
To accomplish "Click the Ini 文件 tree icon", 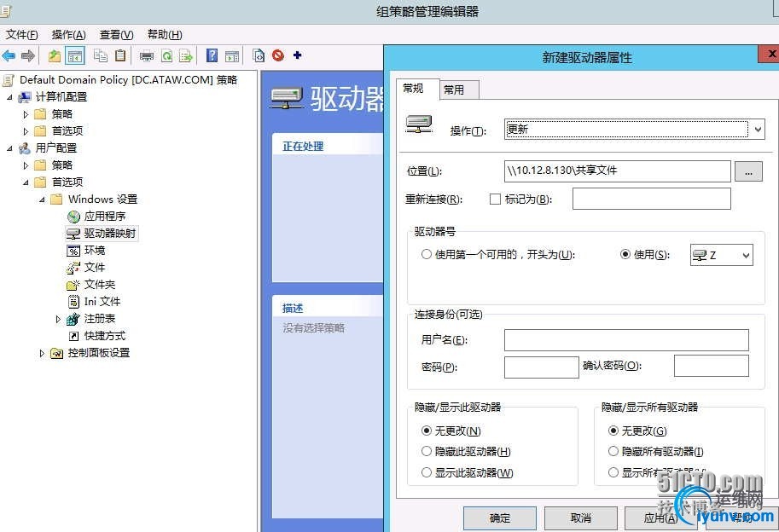I will tap(73, 302).
